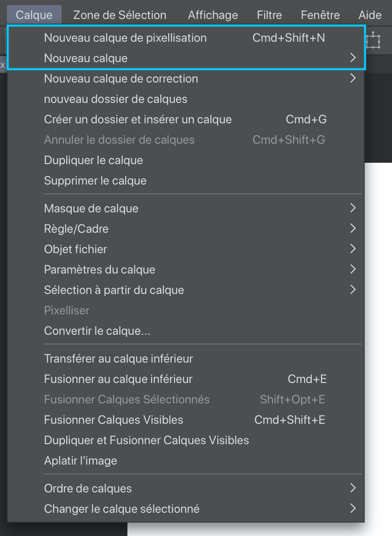Expand the Nouveau calque submenu
The height and width of the screenshot is (536, 392).
[x=86, y=58]
